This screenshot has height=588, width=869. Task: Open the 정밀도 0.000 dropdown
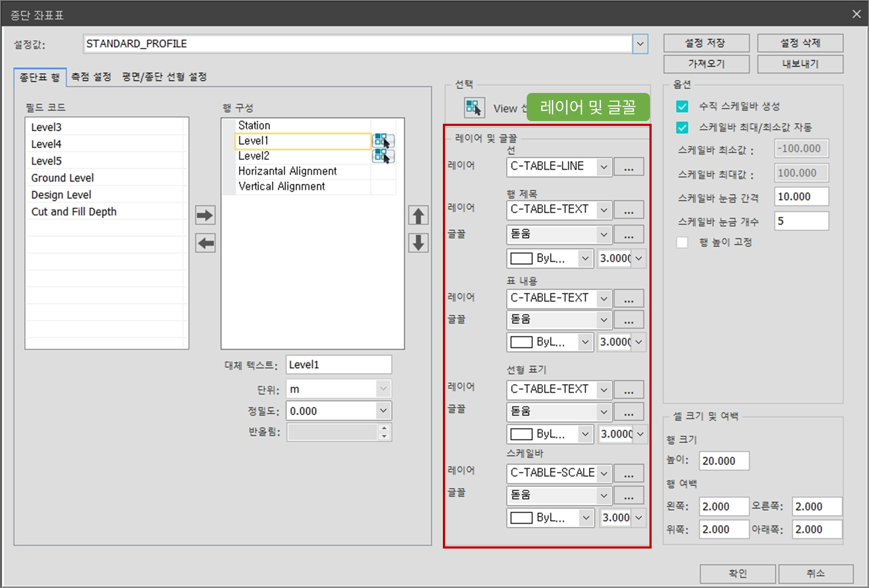(x=383, y=411)
